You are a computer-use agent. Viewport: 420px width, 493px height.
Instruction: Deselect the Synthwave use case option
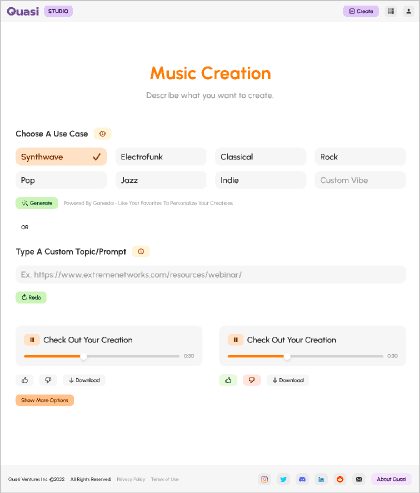pyautogui.click(x=61, y=157)
